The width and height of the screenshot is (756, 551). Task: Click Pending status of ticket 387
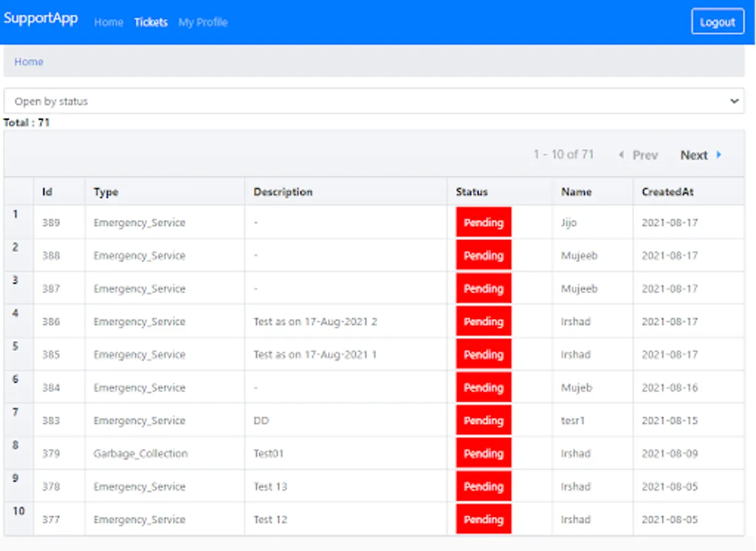(484, 288)
